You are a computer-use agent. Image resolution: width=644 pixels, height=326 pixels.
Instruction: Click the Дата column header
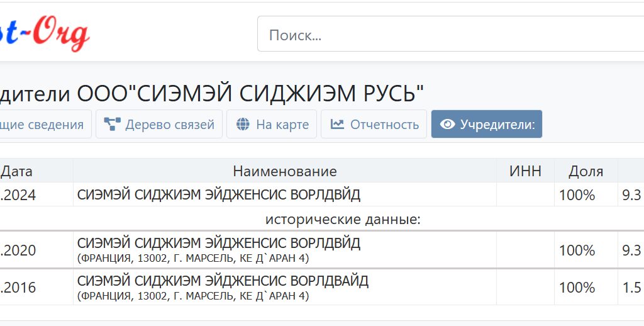point(17,171)
